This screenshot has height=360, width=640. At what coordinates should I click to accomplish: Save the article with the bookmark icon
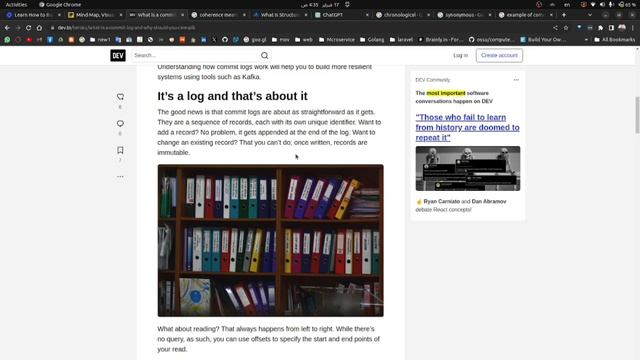tap(120, 150)
